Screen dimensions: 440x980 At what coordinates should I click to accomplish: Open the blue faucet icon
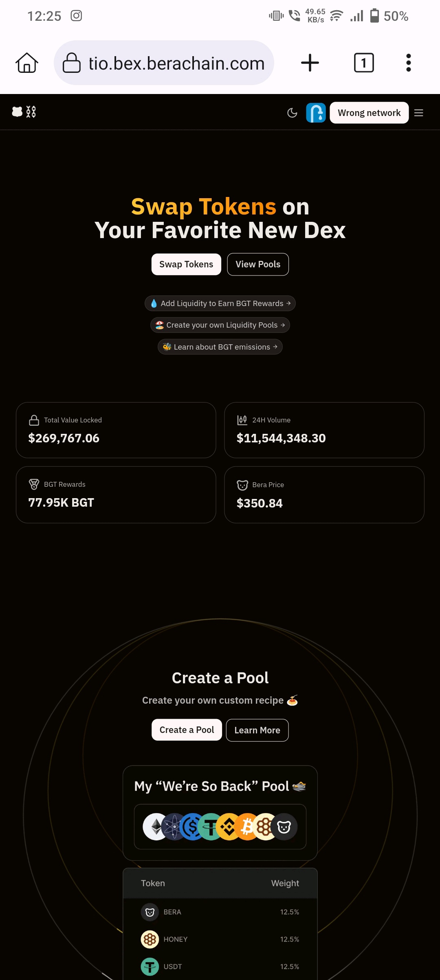pos(316,113)
